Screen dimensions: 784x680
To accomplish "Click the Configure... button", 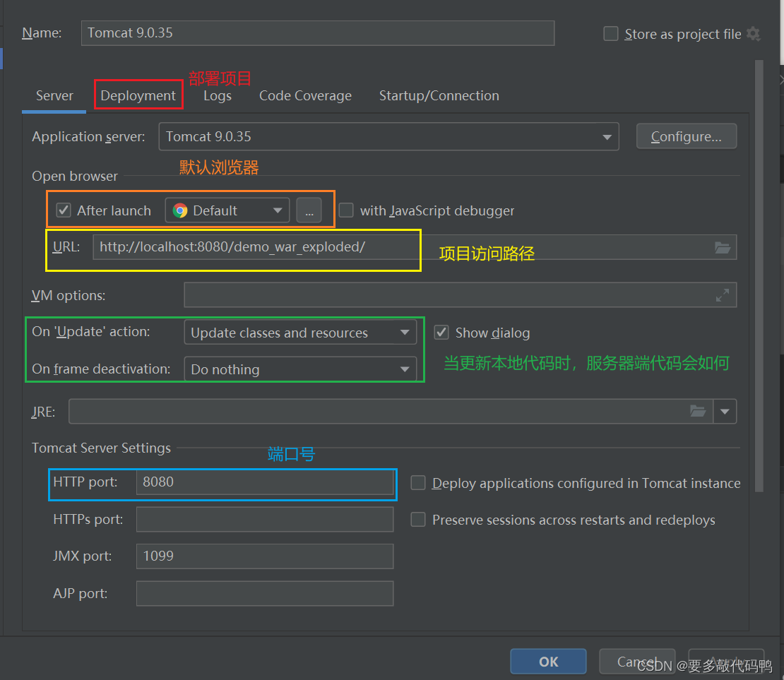I will (686, 136).
